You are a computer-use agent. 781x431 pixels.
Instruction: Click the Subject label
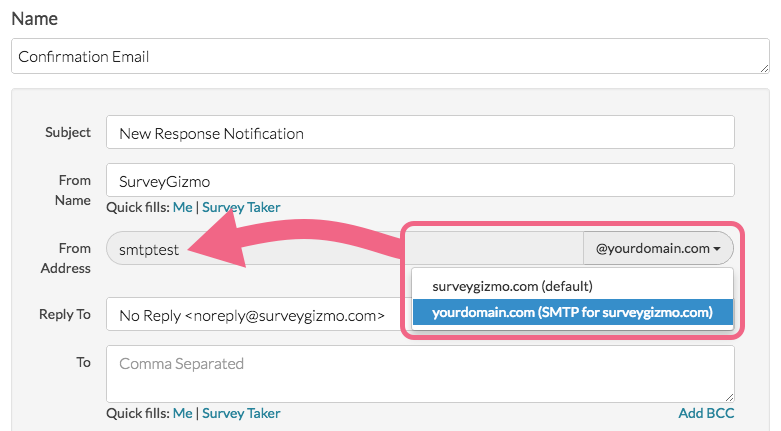point(68,132)
